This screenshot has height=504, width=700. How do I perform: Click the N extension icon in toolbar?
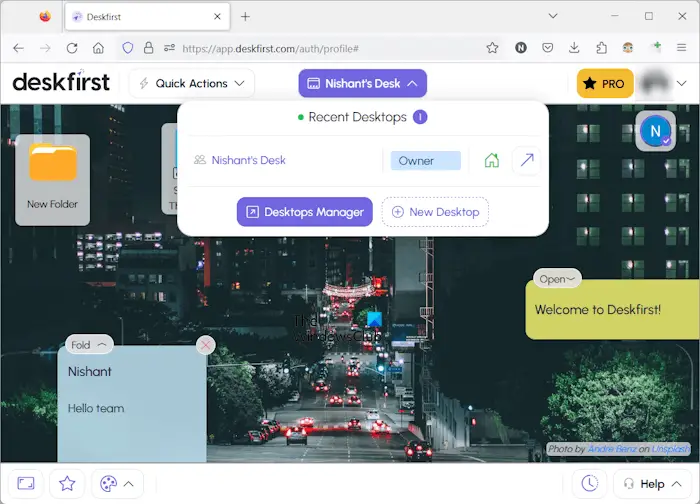pyautogui.click(x=521, y=48)
